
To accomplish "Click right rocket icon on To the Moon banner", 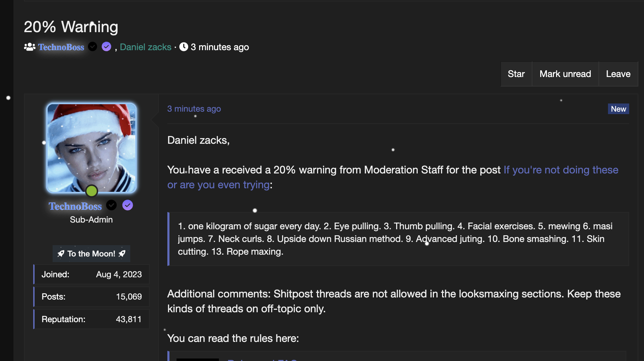I will 122,254.
